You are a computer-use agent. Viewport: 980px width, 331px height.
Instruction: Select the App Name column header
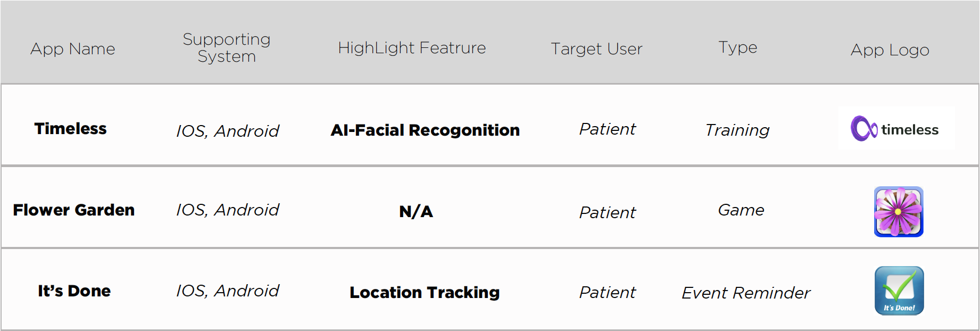[x=73, y=49]
